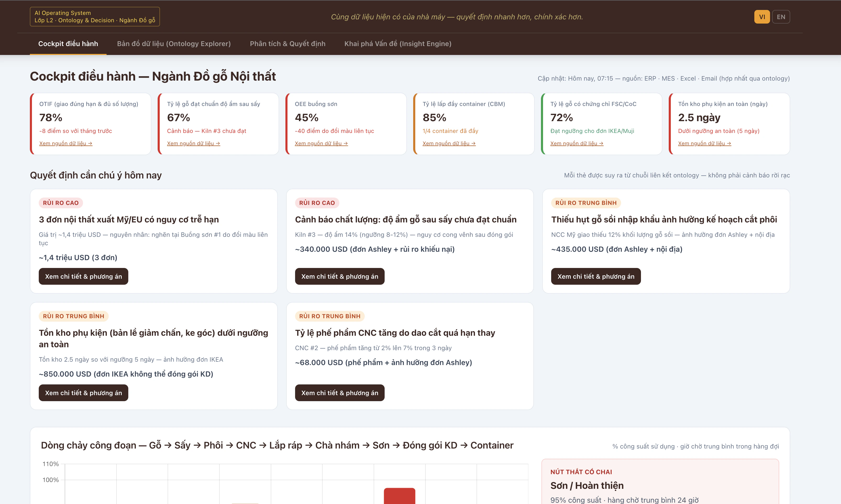Open Khai phá Vấn đề (Insight Engine) tab

[x=398, y=44]
